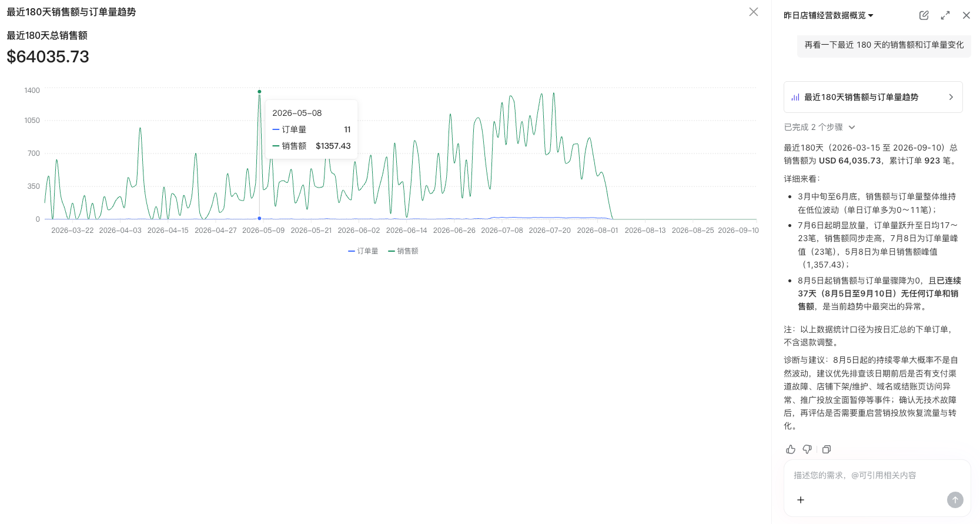Open the 最近180天销售额与订单量趋势 chart card
The width and height of the screenshot is (980, 524).
873,97
